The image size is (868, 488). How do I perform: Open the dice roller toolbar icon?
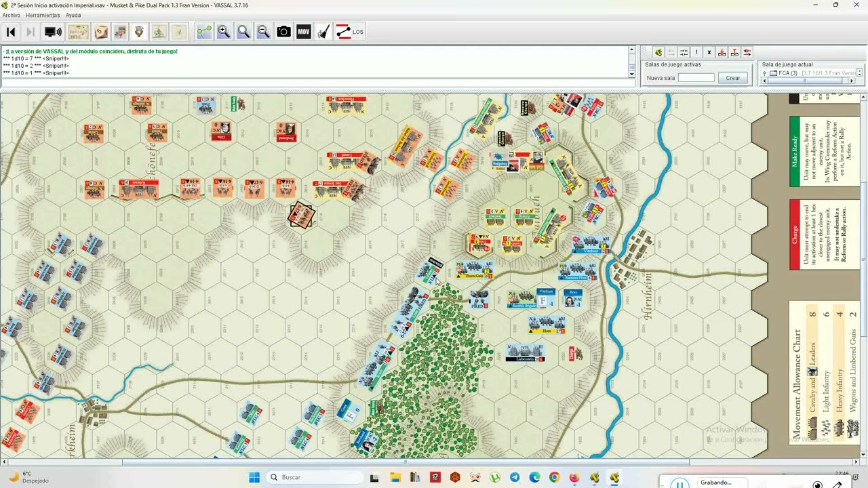[x=101, y=31]
